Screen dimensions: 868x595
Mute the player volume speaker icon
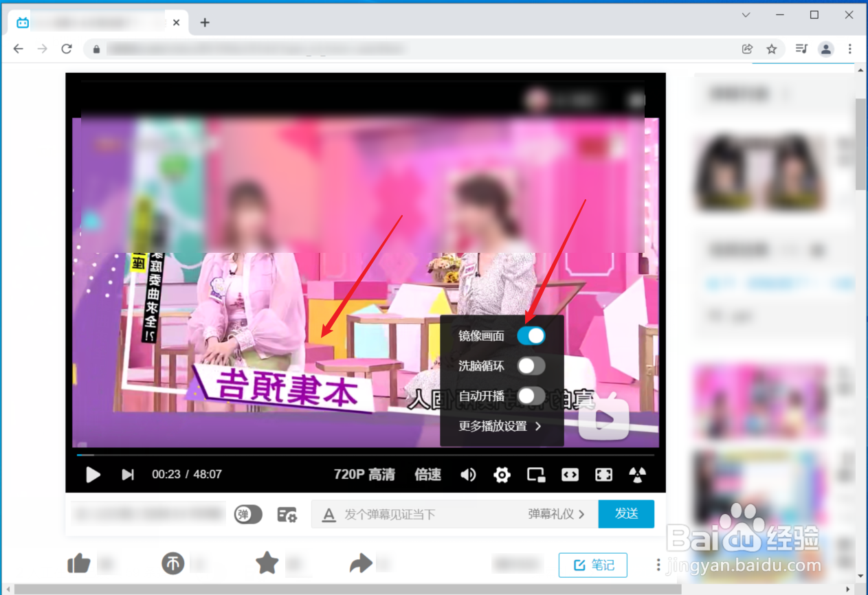(x=468, y=475)
